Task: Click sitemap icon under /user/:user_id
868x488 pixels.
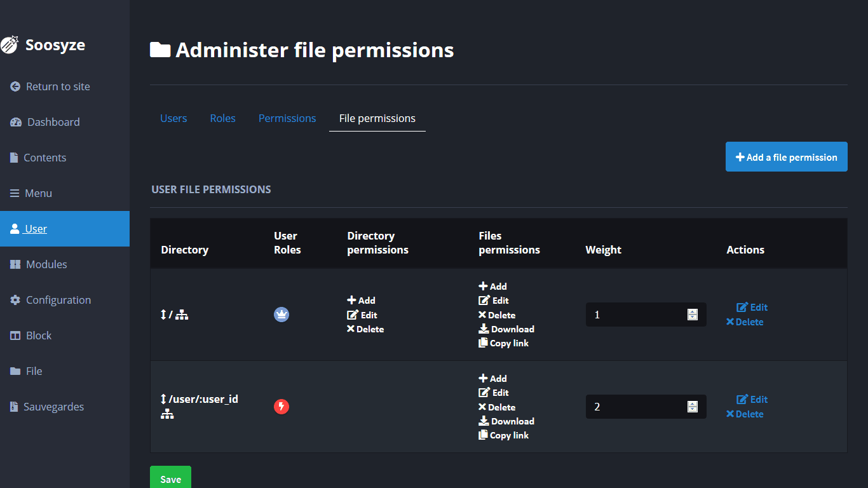Action: click(167, 414)
